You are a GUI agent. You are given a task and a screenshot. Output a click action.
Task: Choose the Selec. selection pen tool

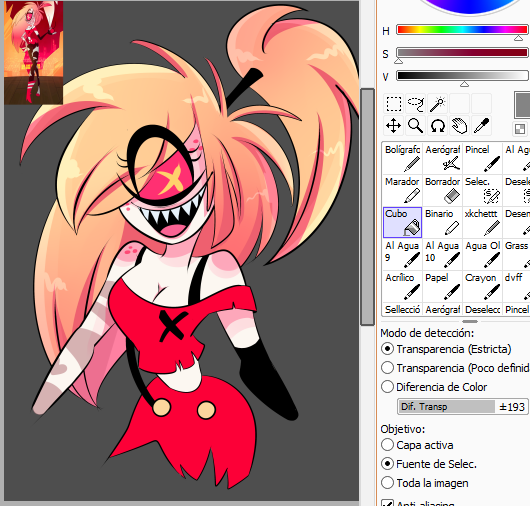point(482,190)
